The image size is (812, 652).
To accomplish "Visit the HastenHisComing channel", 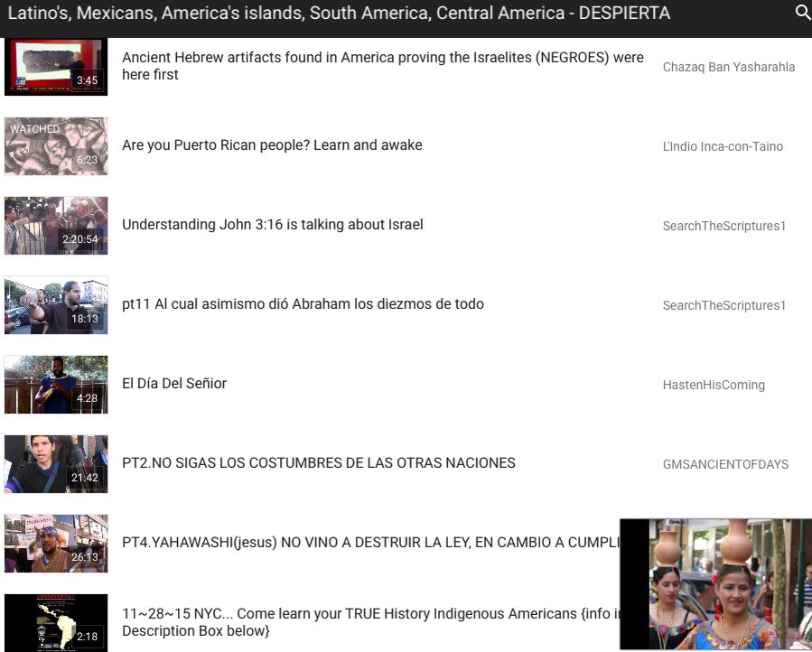I will coord(714,385).
